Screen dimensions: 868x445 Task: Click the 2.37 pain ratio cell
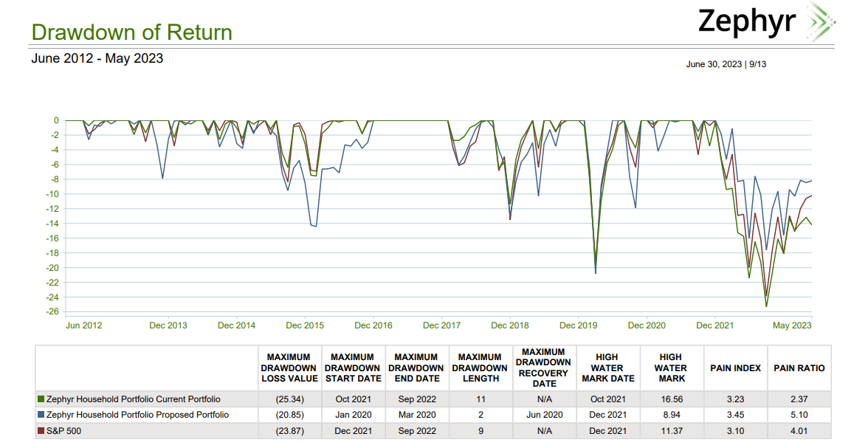click(799, 399)
